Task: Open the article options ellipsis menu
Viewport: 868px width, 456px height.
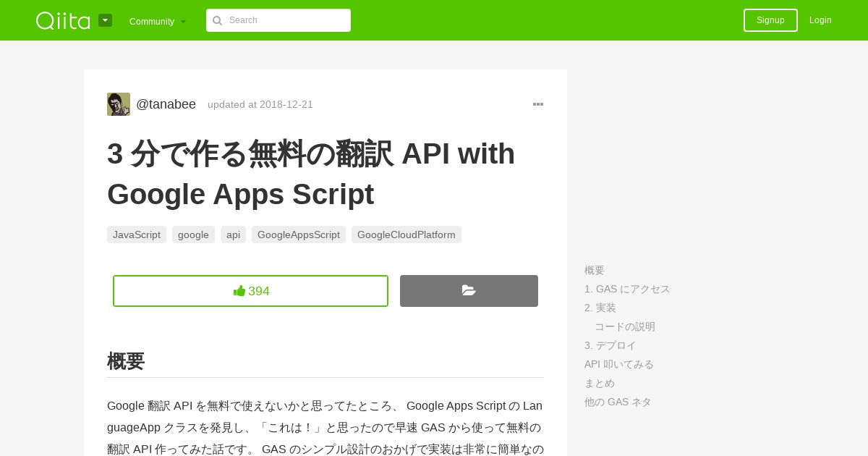Action: [538, 104]
